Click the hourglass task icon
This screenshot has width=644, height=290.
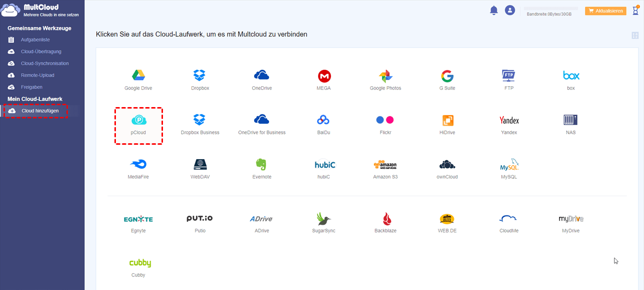pyautogui.click(x=636, y=10)
